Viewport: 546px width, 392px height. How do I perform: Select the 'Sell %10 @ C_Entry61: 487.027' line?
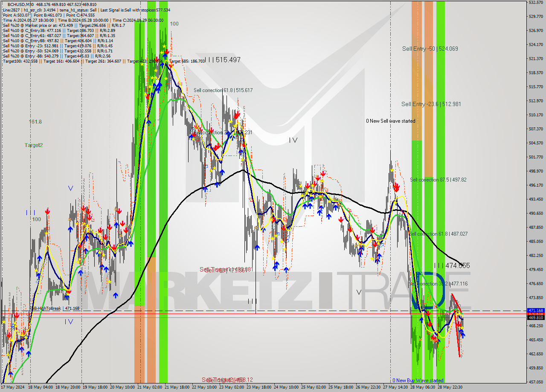point(59,35)
